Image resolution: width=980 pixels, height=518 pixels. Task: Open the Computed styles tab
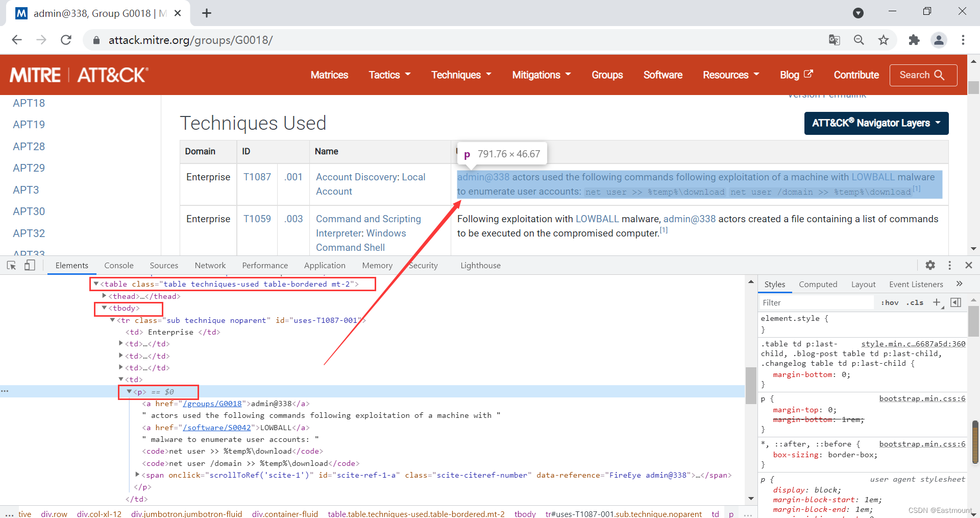[x=818, y=284]
